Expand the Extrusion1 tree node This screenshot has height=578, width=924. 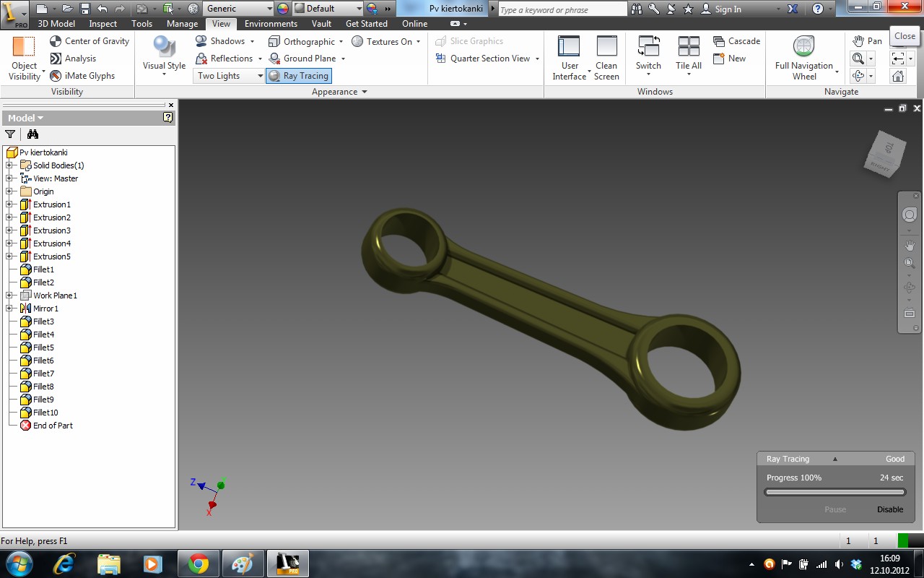tap(9, 204)
